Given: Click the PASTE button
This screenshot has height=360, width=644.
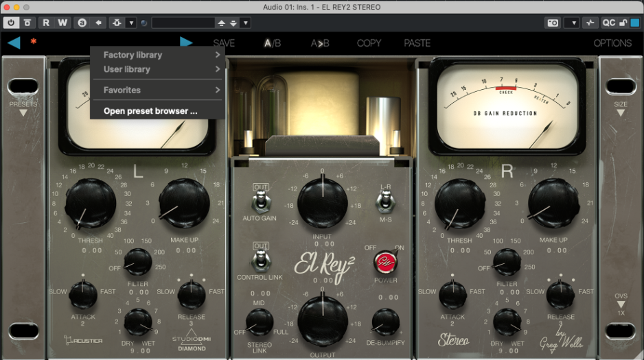Looking at the screenshot, I should [417, 43].
